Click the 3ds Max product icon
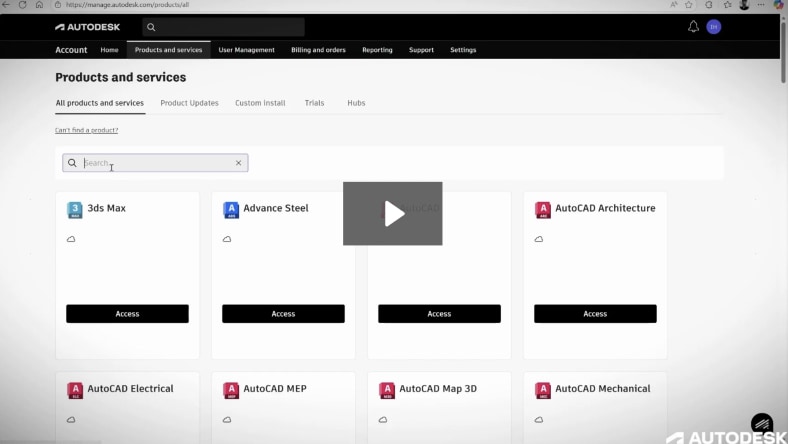Viewport: 788px width, 444px height. tap(74, 209)
